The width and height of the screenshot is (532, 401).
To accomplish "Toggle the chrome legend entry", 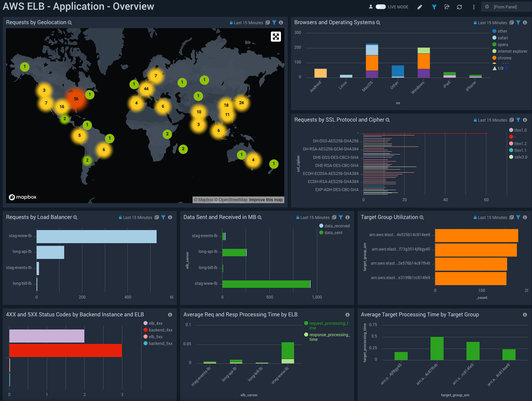I will coord(504,58).
